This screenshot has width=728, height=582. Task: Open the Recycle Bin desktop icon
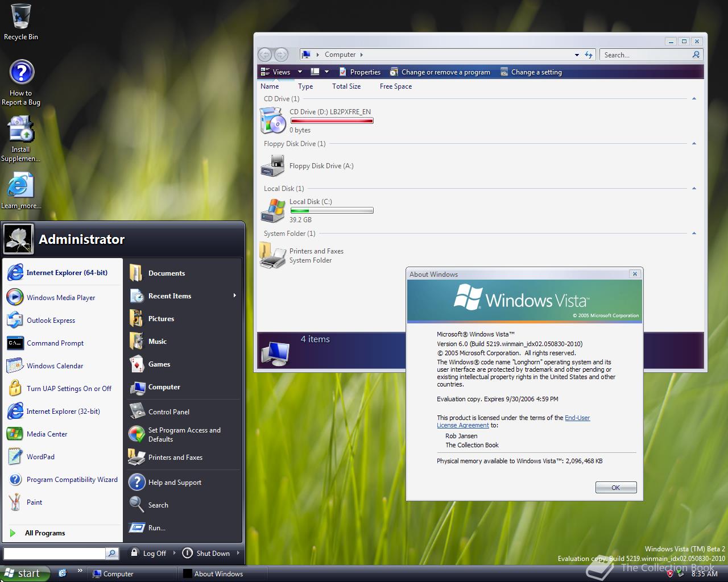(21, 23)
